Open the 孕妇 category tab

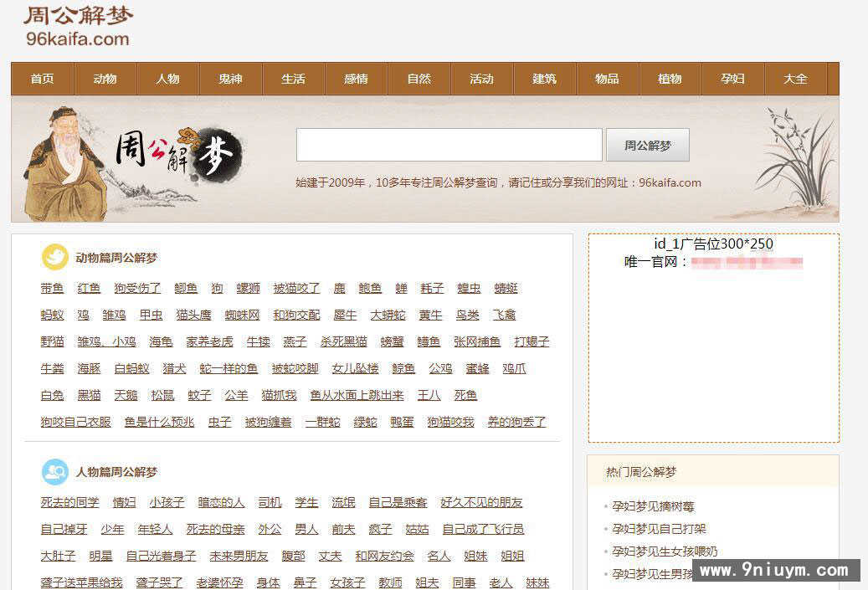click(x=732, y=79)
